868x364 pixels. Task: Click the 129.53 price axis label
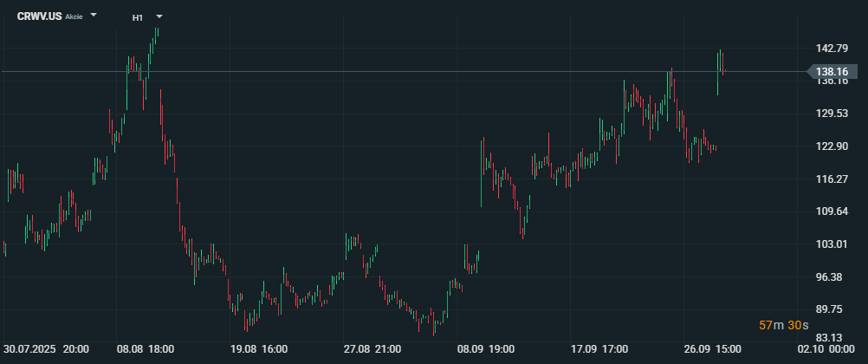(832, 114)
